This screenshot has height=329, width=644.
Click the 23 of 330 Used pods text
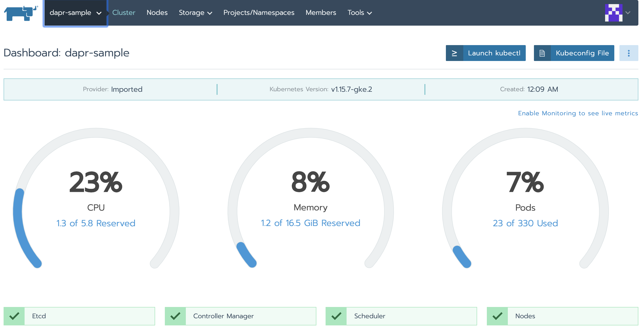525,223
